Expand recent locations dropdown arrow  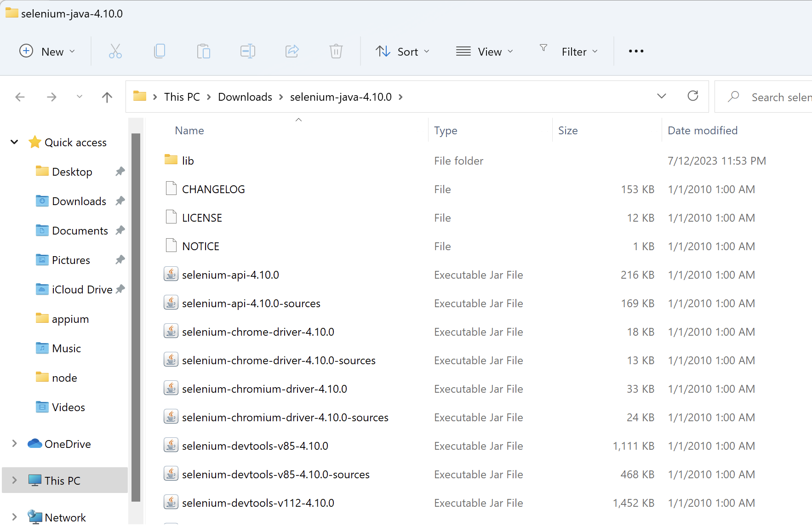80,97
